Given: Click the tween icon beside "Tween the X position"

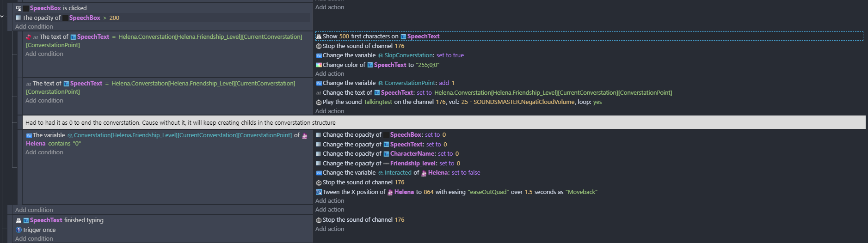Looking at the screenshot, I should coord(319,192).
